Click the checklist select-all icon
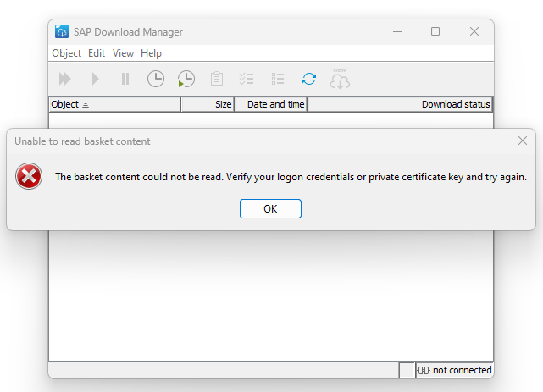The image size is (543, 392). [247, 79]
